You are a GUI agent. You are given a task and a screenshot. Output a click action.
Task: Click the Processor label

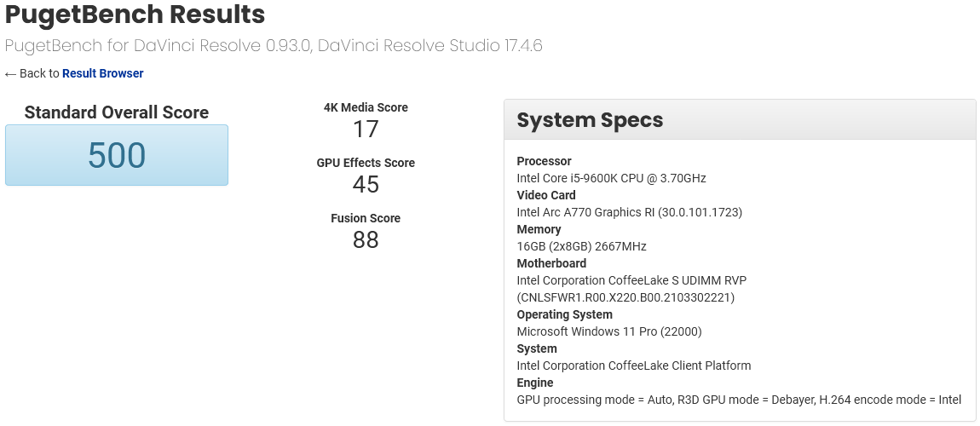pyautogui.click(x=544, y=161)
